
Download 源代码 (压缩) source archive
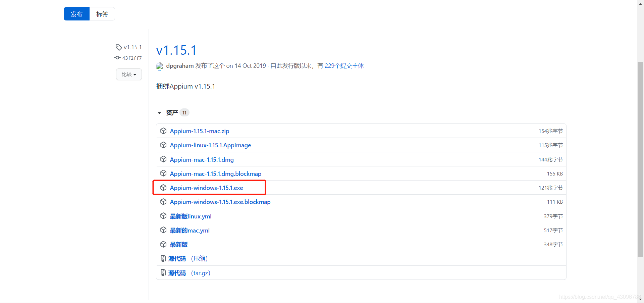[x=188, y=259]
